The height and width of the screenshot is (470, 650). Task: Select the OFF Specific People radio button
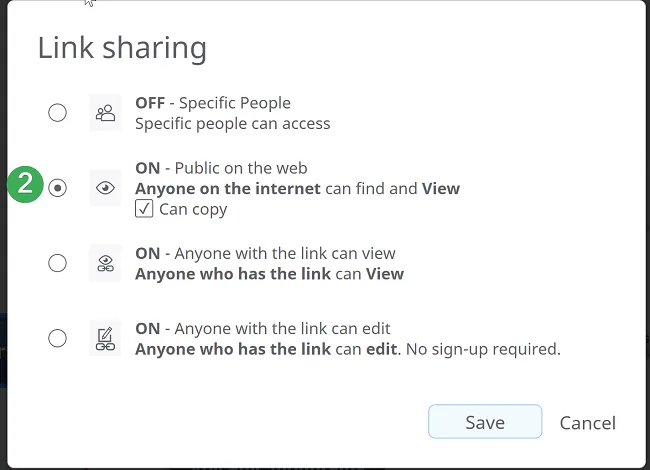click(57, 113)
